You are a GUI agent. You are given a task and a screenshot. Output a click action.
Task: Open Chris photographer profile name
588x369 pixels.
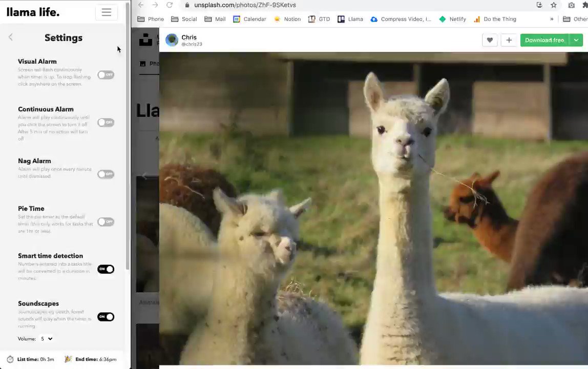click(189, 37)
